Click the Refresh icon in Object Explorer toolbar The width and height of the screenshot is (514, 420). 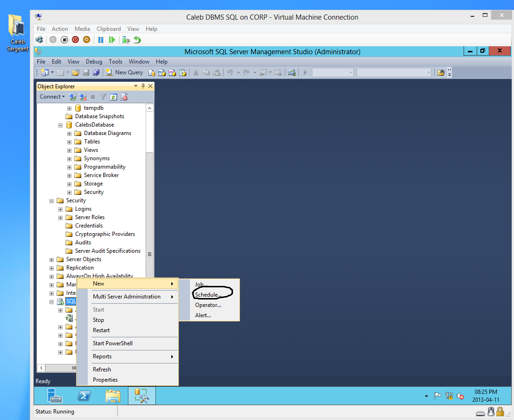coord(113,97)
